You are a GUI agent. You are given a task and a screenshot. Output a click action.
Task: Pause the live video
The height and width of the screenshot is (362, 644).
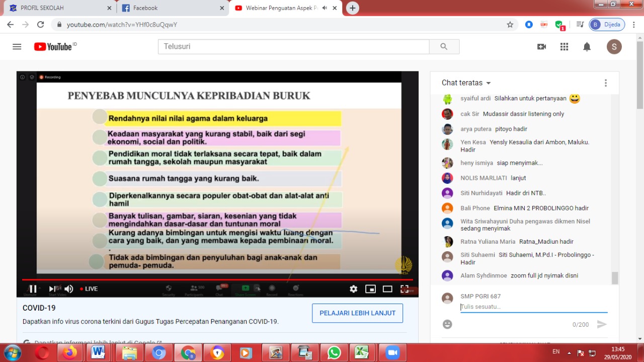pyautogui.click(x=33, y=289)
